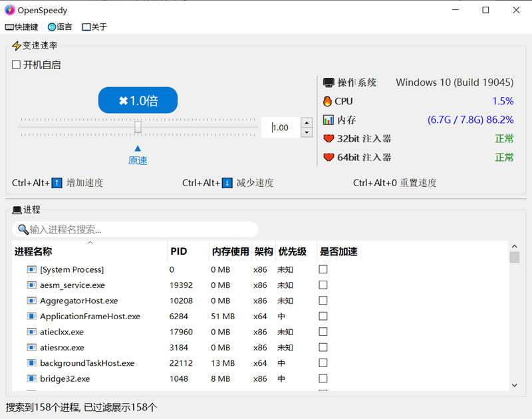532x419 pixels.
Task: Click the magnifier icon in search box
Action: (x=23, y=229)
